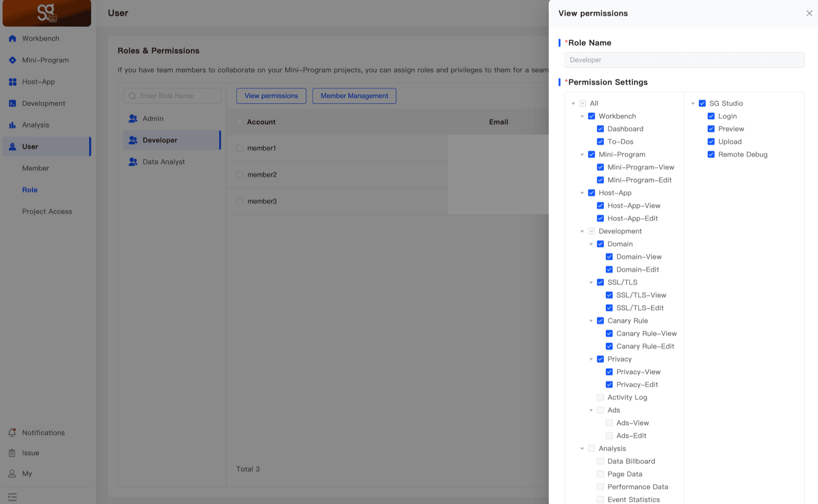The height and width of the screenshot is (504, 818).
Task: Toggle the Privacy-Edit checkbox
Action: coord(609,384)
